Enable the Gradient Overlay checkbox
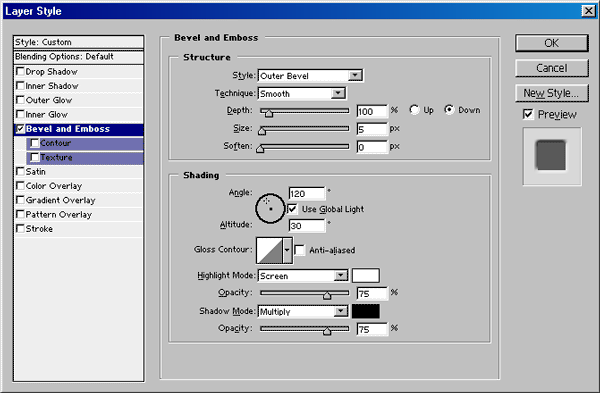 [20, 200]
